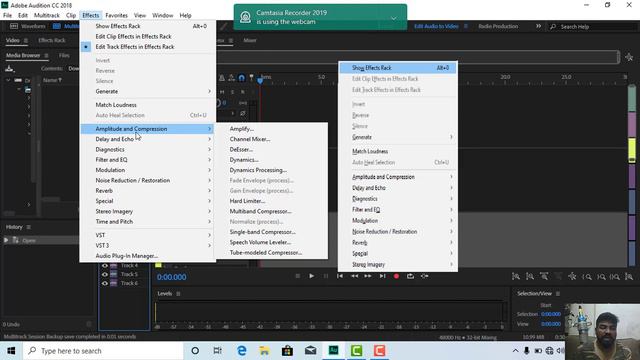Click Move playhead to previous marker
This screenshot has height=360, width=640.
pos(340,276)
